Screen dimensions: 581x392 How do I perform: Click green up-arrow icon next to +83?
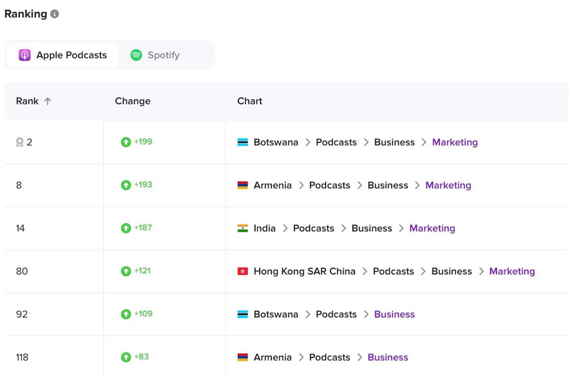coord(126,357)
